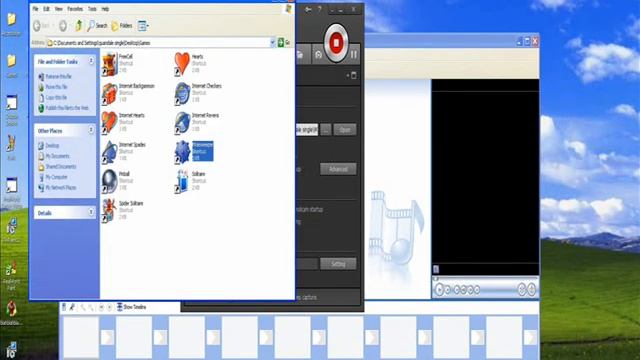Open the top desktop folder icon
640x360 pixels.
(11, 19)
